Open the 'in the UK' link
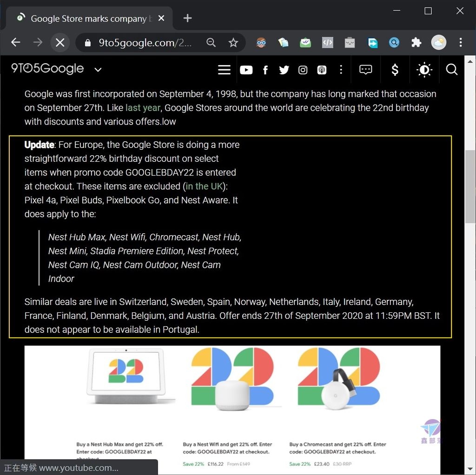 tap(205, 186)
